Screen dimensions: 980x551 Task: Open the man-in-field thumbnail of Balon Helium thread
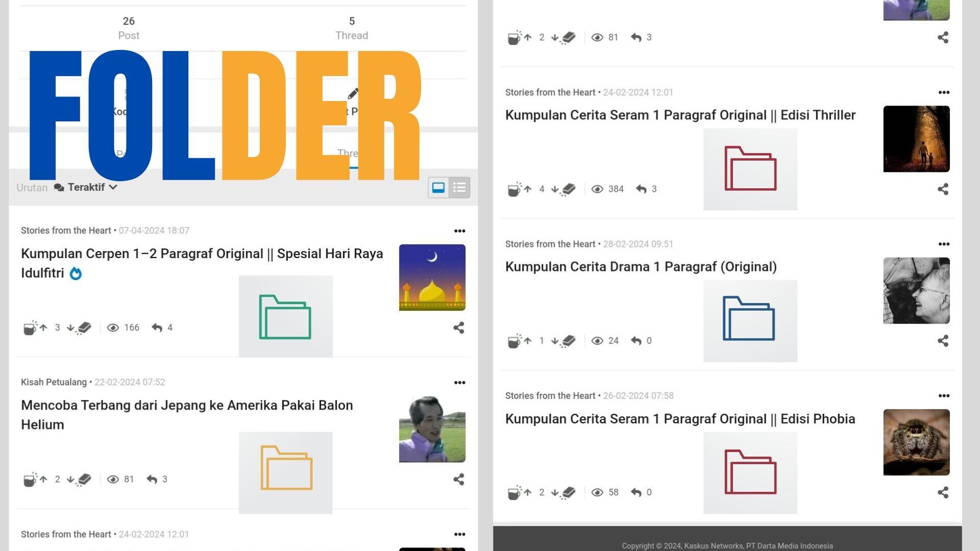coord(432,429)
